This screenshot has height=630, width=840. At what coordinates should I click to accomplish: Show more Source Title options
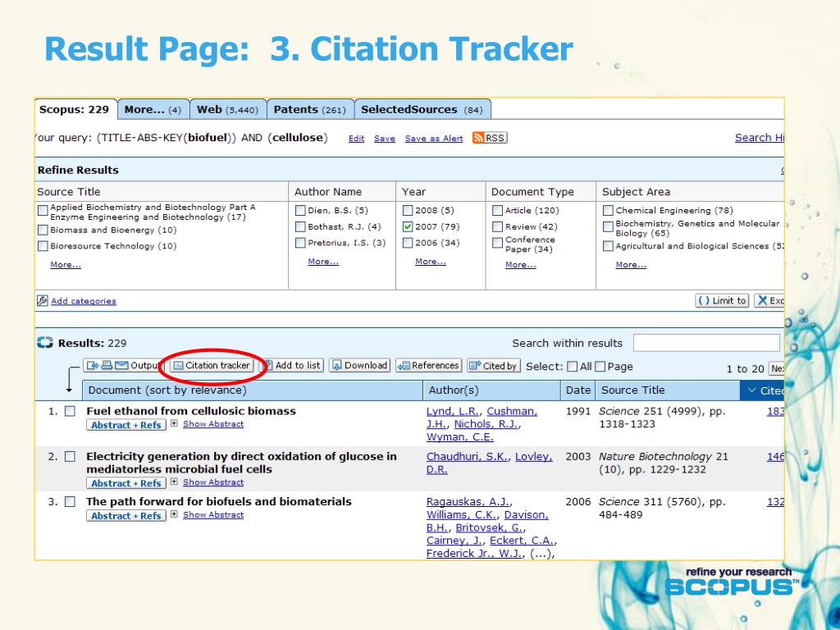click(x=66, y=265)
